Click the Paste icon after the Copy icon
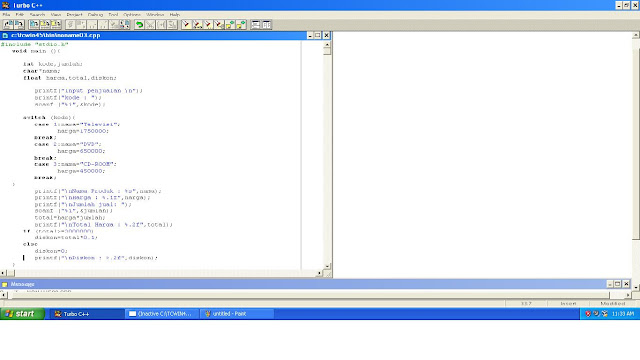Screen dimensions: 640x360 [172, 24]
